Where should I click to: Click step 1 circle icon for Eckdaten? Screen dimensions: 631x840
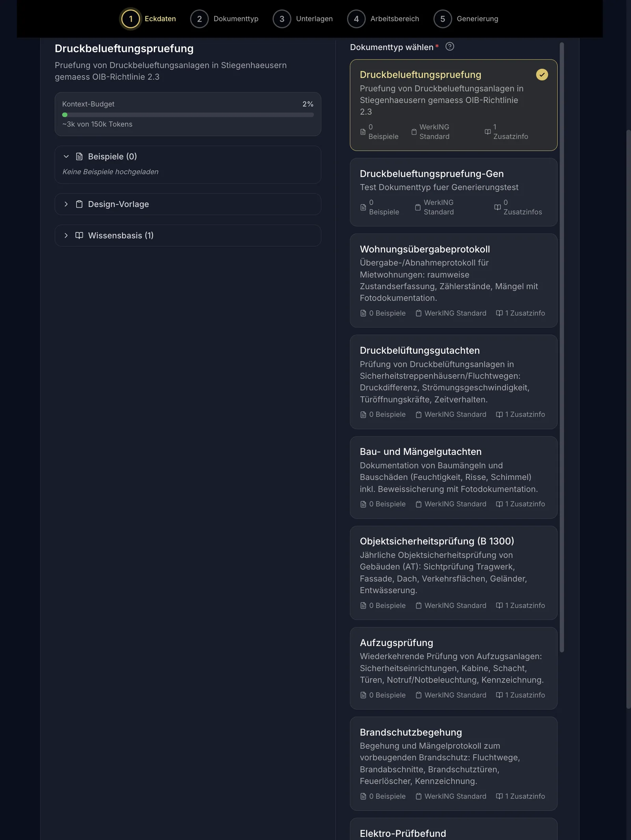point(131,19)
